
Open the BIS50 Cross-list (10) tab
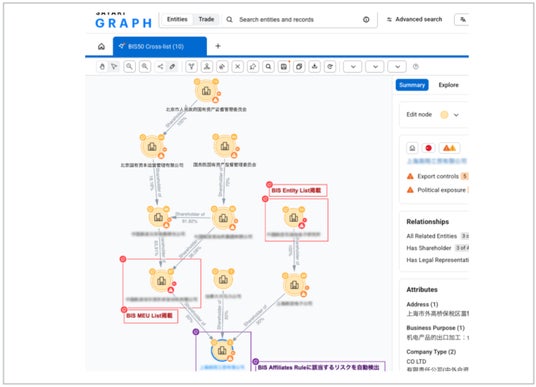[160, 46]
